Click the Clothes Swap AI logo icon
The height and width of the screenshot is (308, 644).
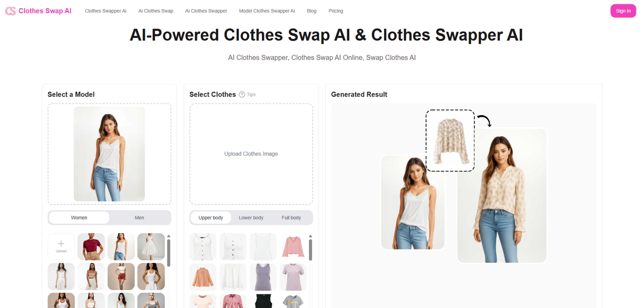[x=10, y=11]
